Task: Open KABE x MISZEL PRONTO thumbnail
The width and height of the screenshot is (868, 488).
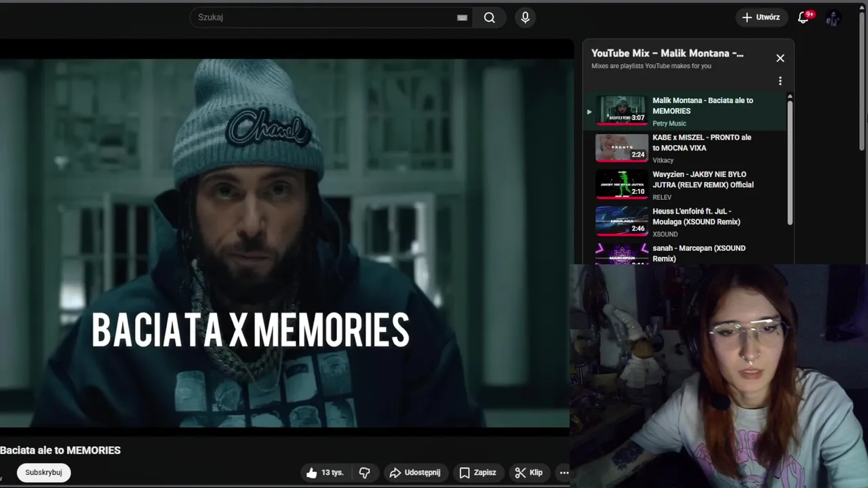Action: coord(622,148)
